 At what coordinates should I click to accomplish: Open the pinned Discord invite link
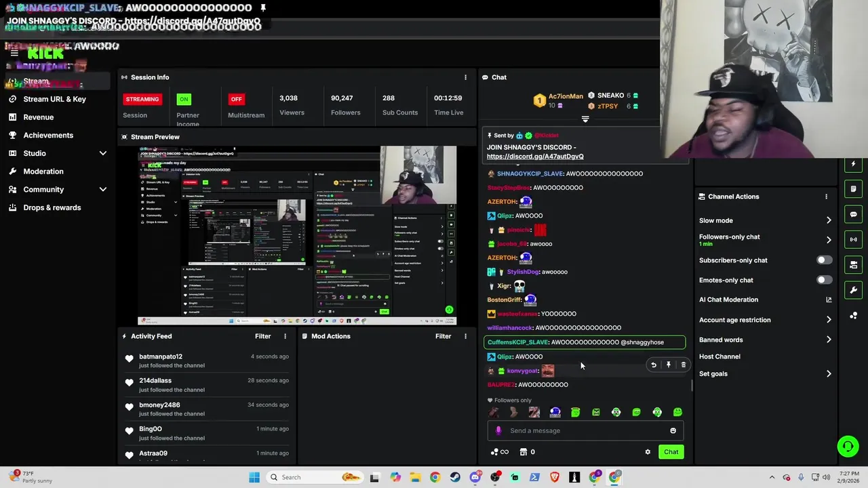point(535,157)
